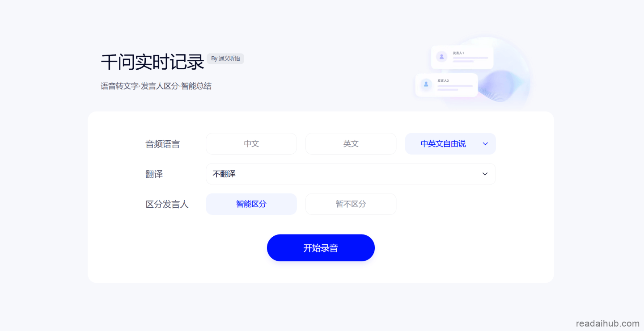Choose 暂不区分 to disable speaker separation
The image size is (644, 331).
point(351,204)
